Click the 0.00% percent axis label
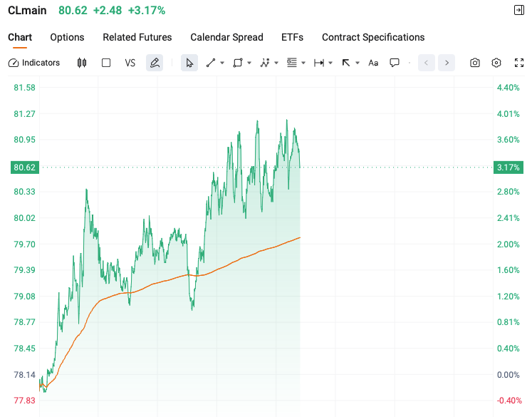The height and width of the screenshot is (417, 532). 508,375
